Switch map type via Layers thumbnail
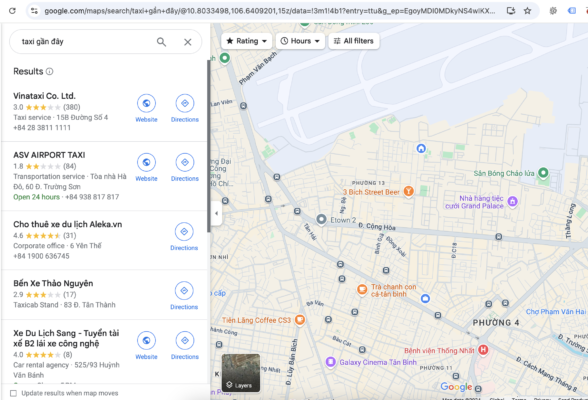The width and height of the screenshot is (588, 400). (241, 373)
